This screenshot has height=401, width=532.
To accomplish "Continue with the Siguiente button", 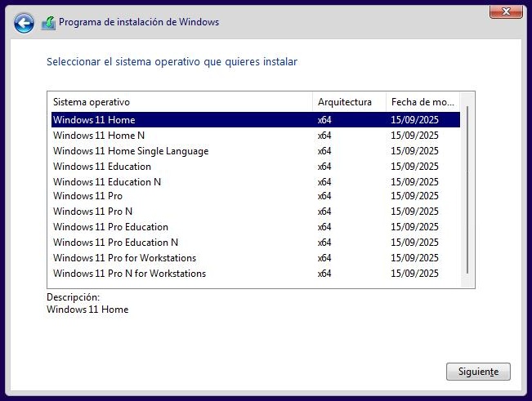I will coord(478,372).
